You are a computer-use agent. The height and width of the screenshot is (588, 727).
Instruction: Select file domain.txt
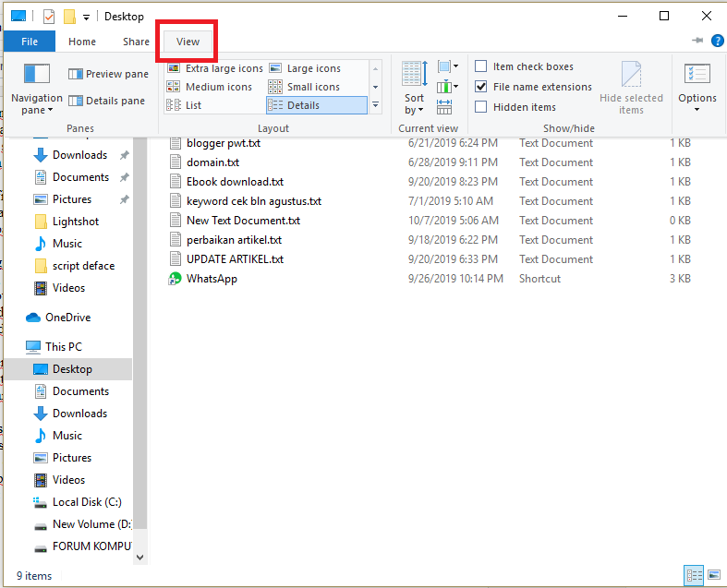tap(212, 162)
